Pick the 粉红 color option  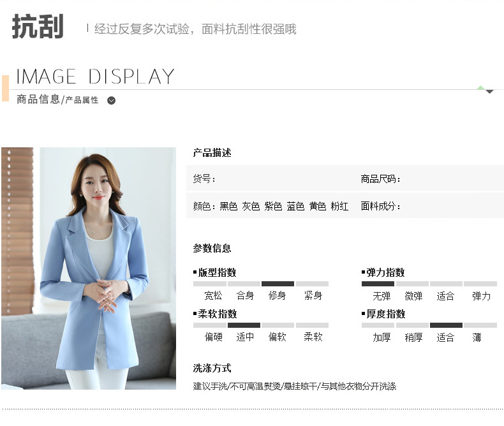click(x=339, y=206)
